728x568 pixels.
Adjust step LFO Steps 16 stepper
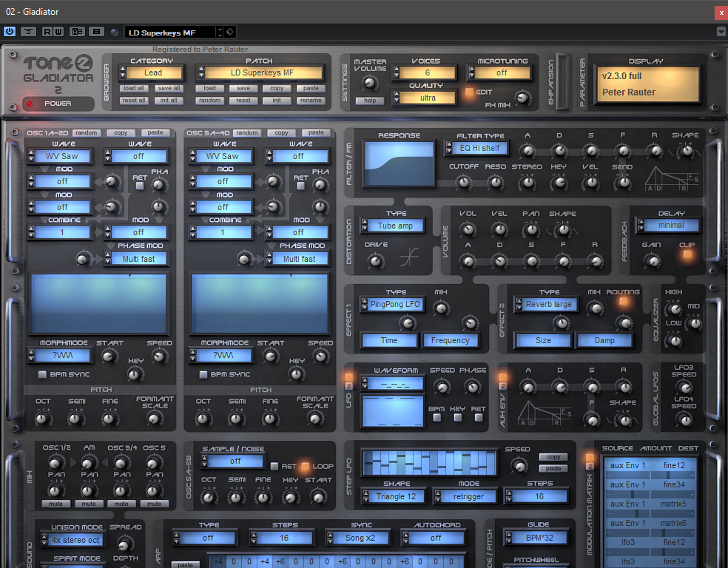509,496
